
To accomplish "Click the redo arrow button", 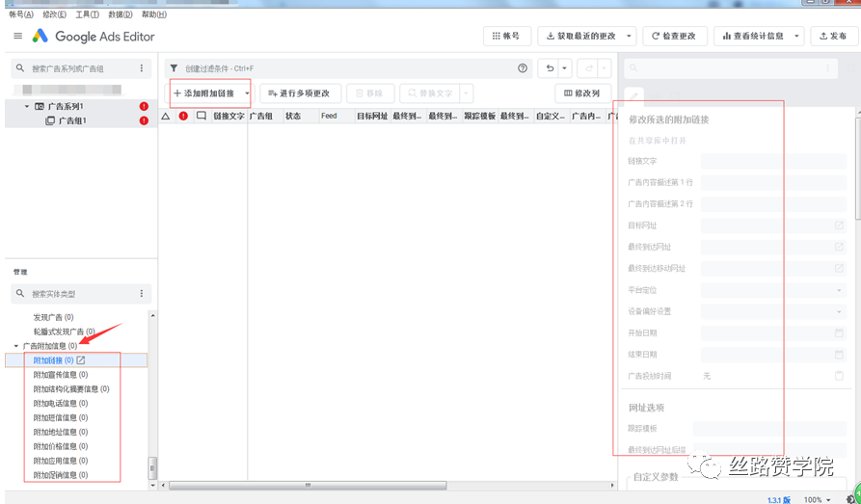I will click(x=589, y=68).
